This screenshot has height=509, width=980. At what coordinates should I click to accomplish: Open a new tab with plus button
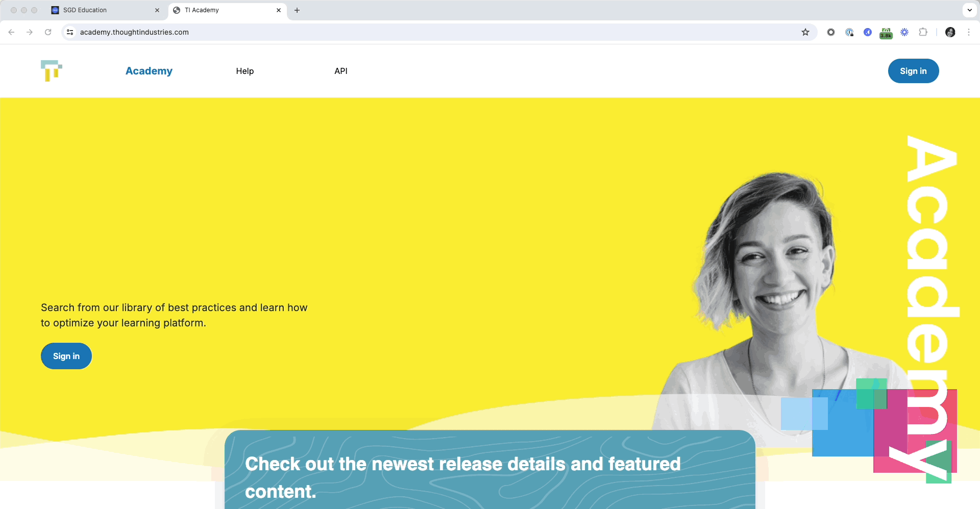tap(297, 10)
